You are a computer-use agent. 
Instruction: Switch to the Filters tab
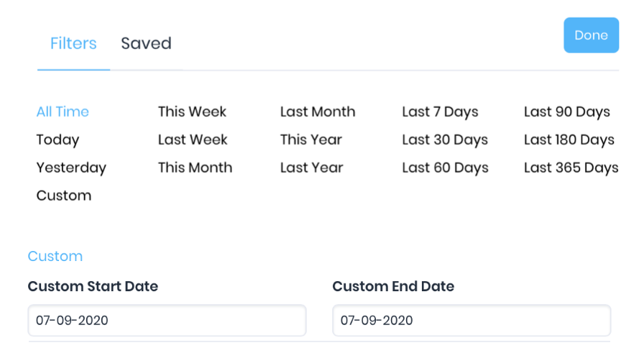pos(73,44)
